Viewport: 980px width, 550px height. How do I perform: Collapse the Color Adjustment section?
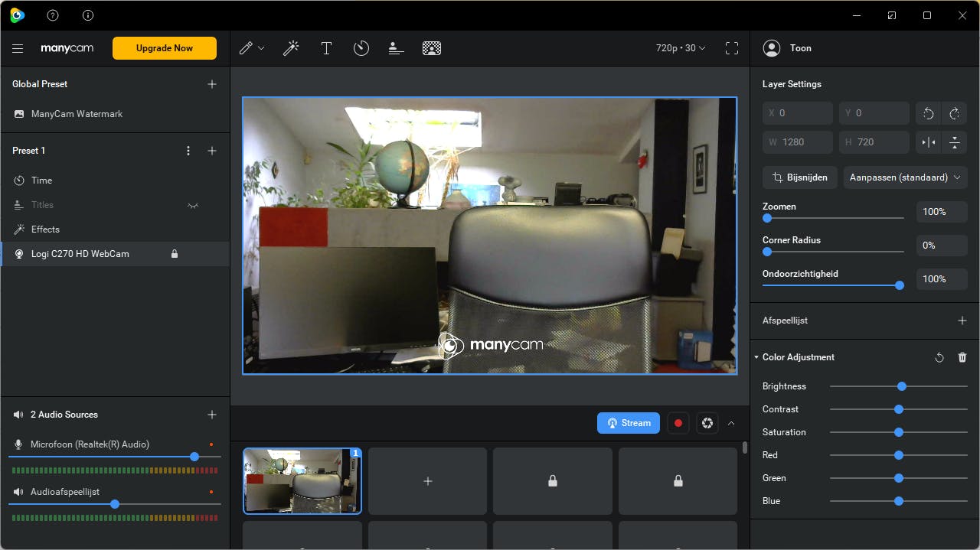[x=756, y=357]
